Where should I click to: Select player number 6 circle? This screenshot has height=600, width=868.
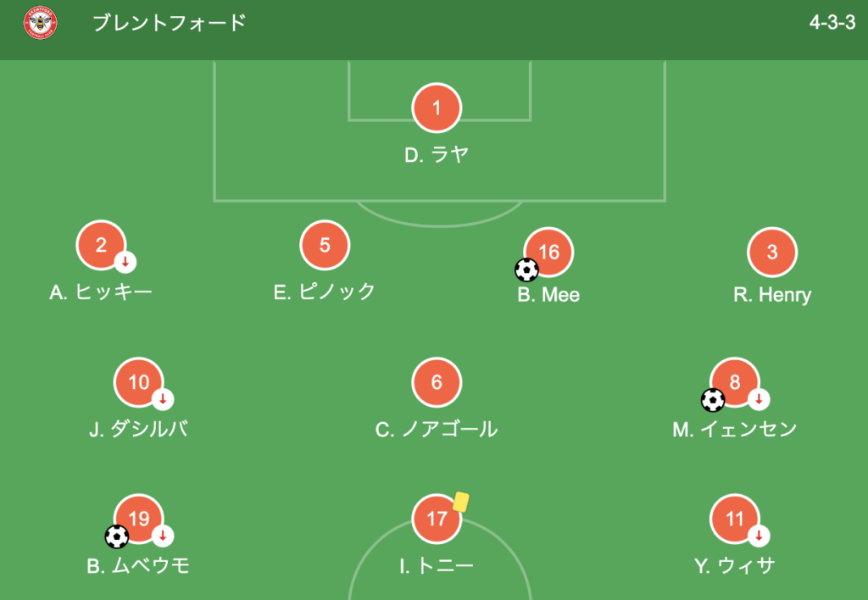437,382
